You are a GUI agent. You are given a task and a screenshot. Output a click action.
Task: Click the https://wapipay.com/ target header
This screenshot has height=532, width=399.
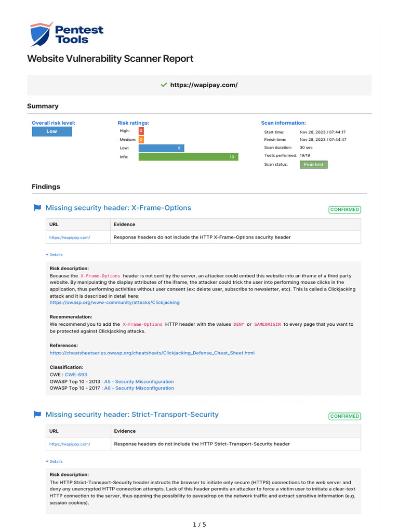coord(204,85)
